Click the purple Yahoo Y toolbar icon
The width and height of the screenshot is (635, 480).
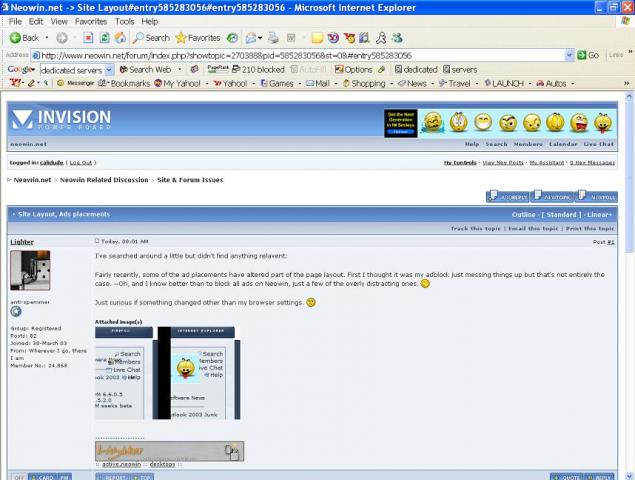coord(333,38)
